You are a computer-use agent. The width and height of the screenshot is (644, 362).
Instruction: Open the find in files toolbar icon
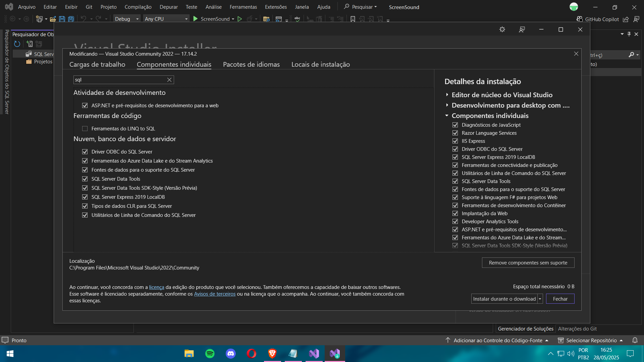[266, 19]
